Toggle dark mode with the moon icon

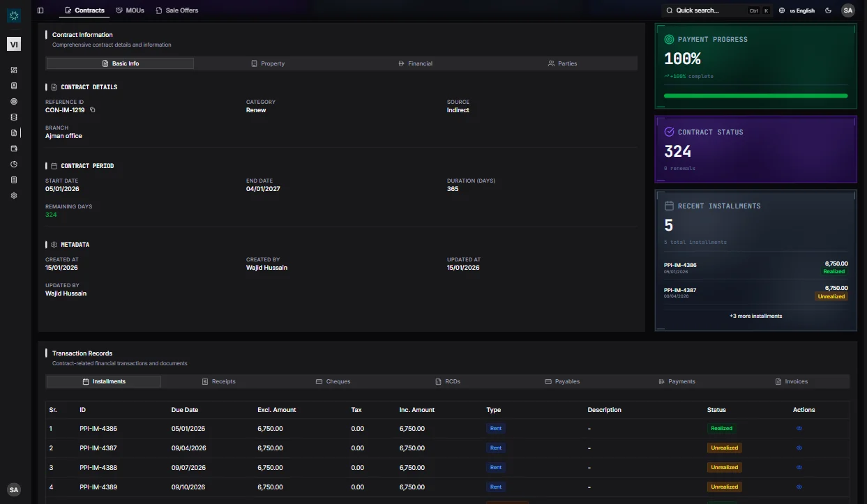[828, 10]
